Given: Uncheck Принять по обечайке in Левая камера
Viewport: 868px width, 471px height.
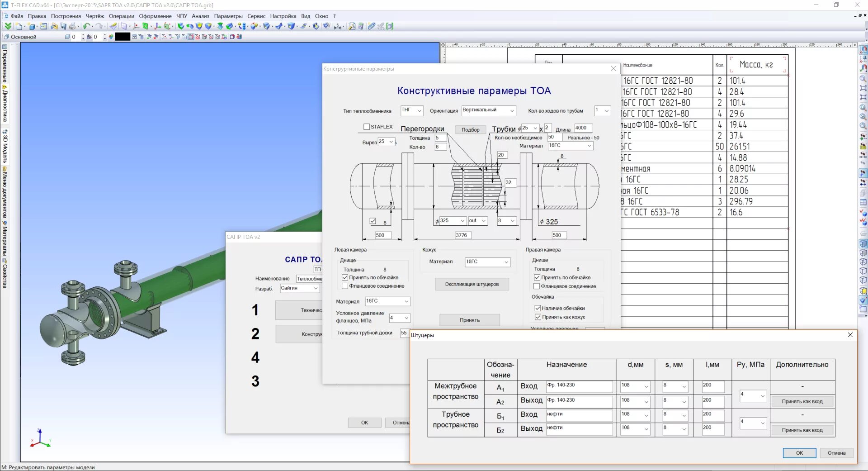Looking at the screenshot, I should coord(345,277).
